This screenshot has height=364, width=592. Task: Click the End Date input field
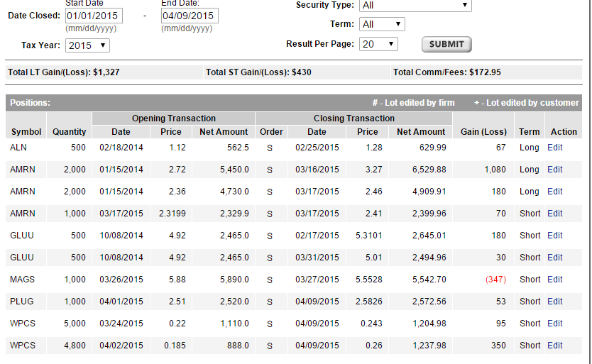click(190, 16)
